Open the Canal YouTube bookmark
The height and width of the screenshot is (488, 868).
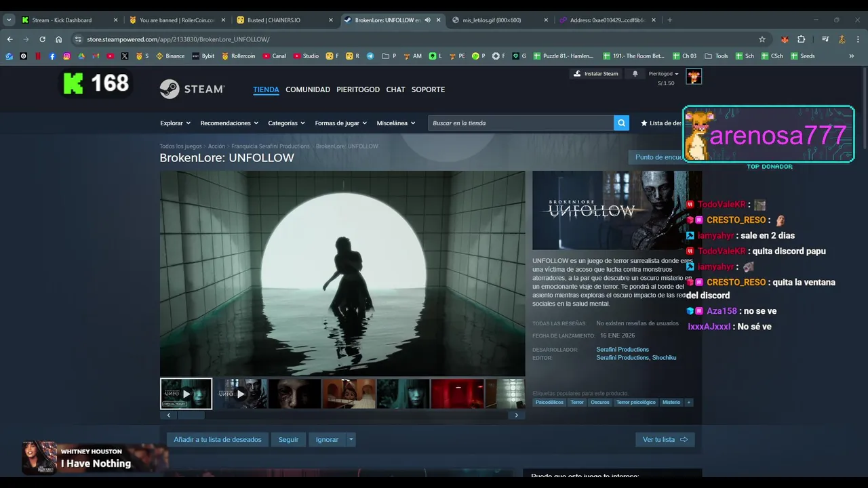pos(274,56)
